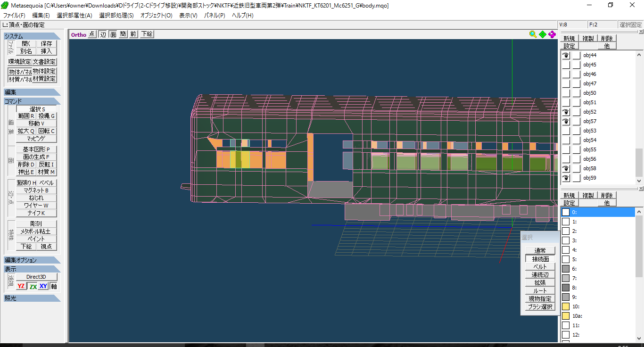Collapse the 表示 panel header
Image resolution: width=644 pixels, height=347 pixels.
(x=32, y=269)
